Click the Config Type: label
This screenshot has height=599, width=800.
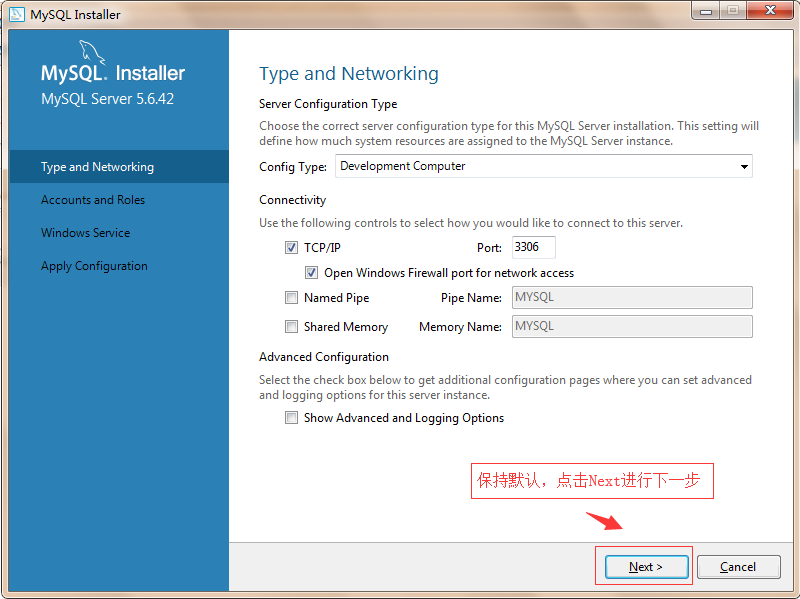click(293, 167)
